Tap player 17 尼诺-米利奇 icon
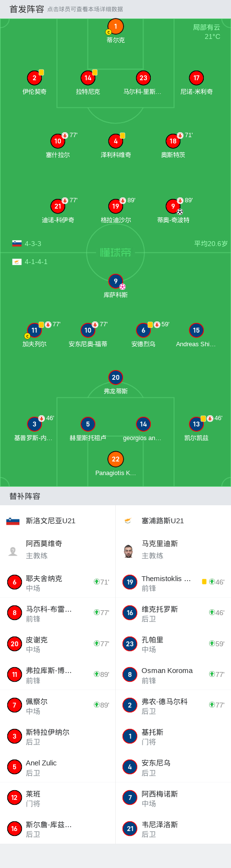The image size is (231, 868). (x=196, y=78)
